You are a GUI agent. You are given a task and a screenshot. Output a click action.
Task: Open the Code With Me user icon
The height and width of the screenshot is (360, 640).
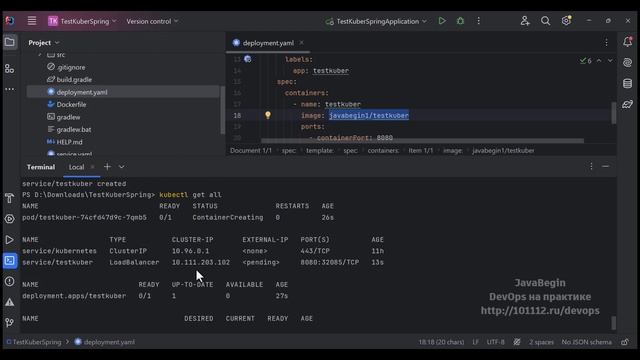[525, 21]
